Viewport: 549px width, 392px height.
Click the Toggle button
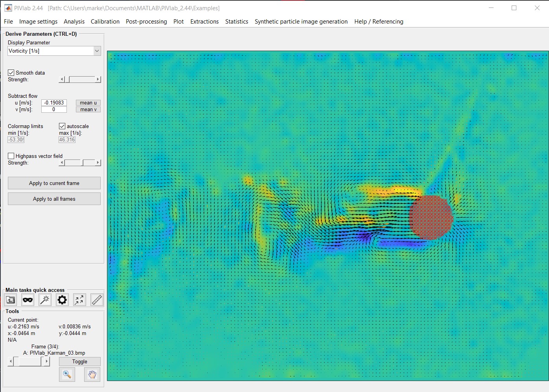point(80,361)
